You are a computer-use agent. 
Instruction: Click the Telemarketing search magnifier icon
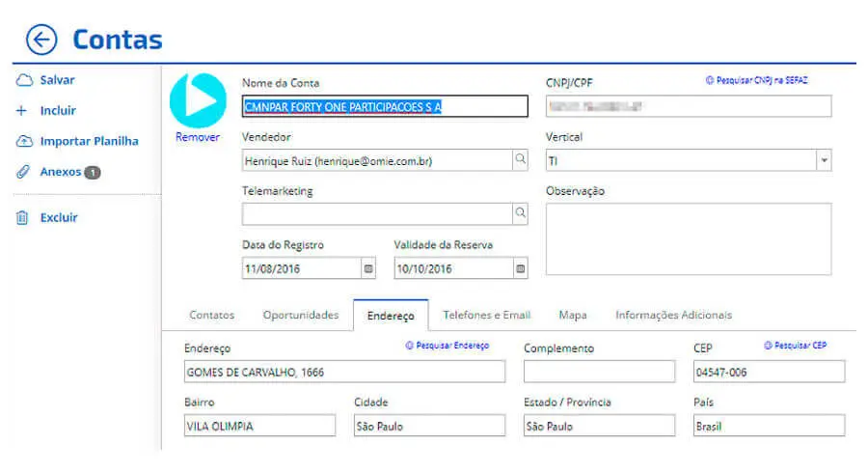(x=521, y=213)
